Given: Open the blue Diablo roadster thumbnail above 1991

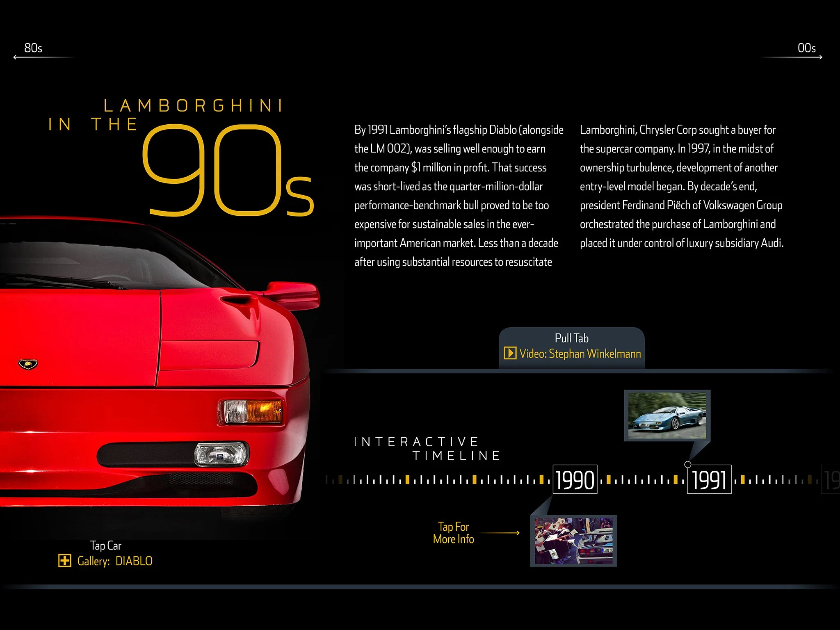Looking at the screenshot, I should pyautogui.click(x=667, y=415).
